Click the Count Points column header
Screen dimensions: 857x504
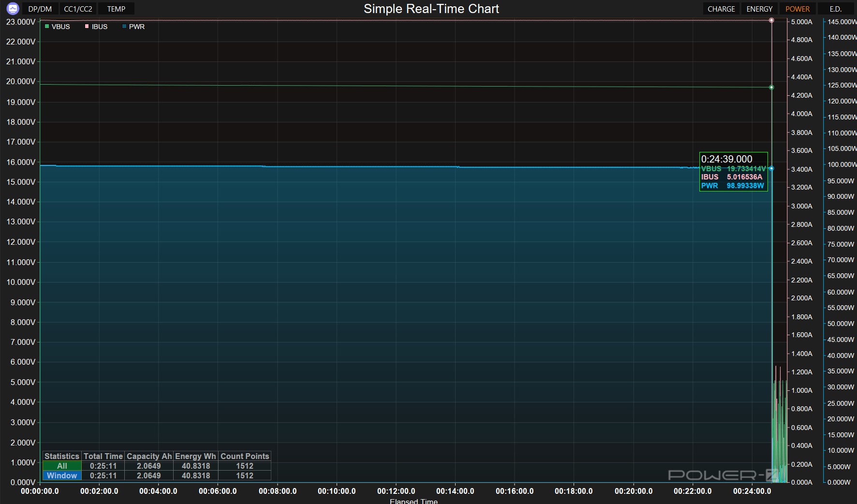tap(245, 456)
